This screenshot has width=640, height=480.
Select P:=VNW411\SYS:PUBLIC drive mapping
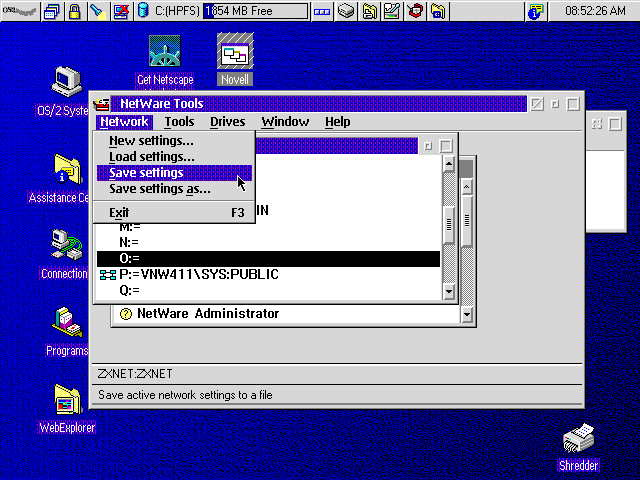(x=269, y=274)
